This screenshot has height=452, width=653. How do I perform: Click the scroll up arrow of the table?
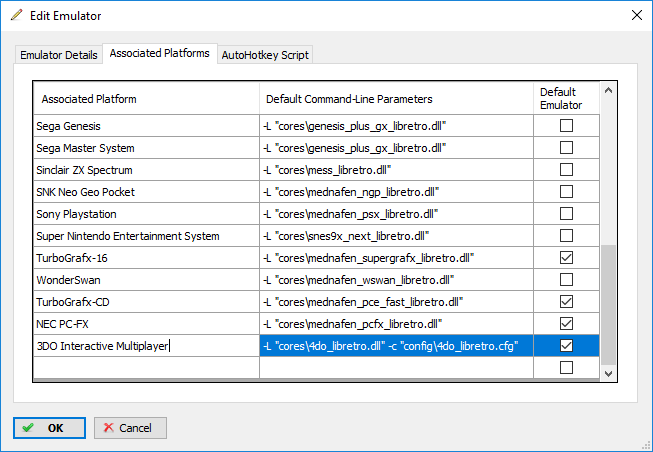tap(608, 90)
